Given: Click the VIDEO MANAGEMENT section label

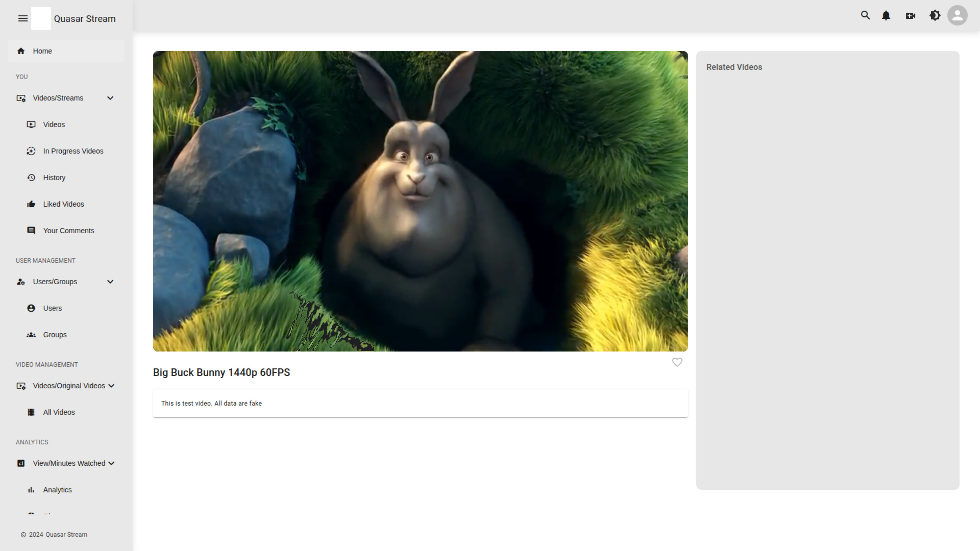Looking at the screenshot, I should tap(46, 365).
